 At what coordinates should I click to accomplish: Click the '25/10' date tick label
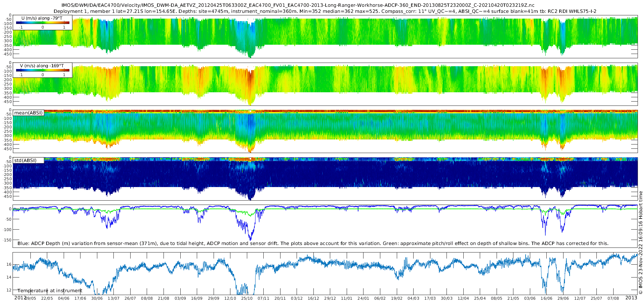(247, 298)
